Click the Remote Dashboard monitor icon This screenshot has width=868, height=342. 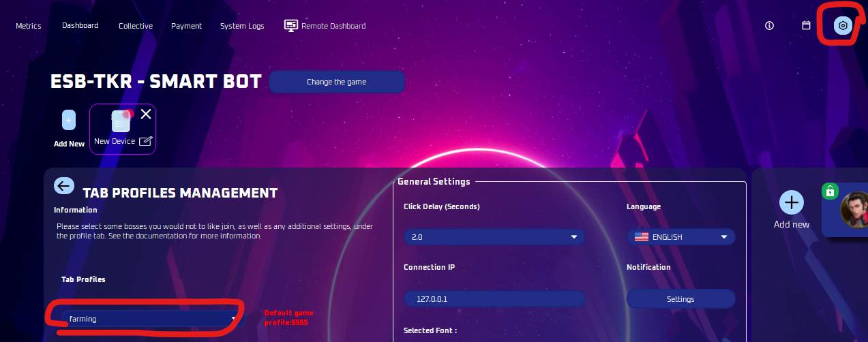[x=290, y=25]
